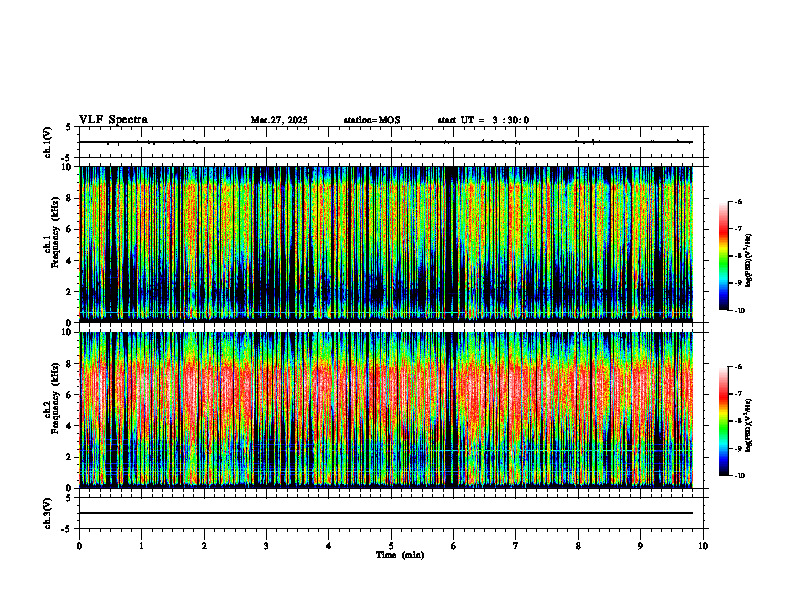
Task: Click the "-10" tick on ch.1 colorbar
Action: 739,311
